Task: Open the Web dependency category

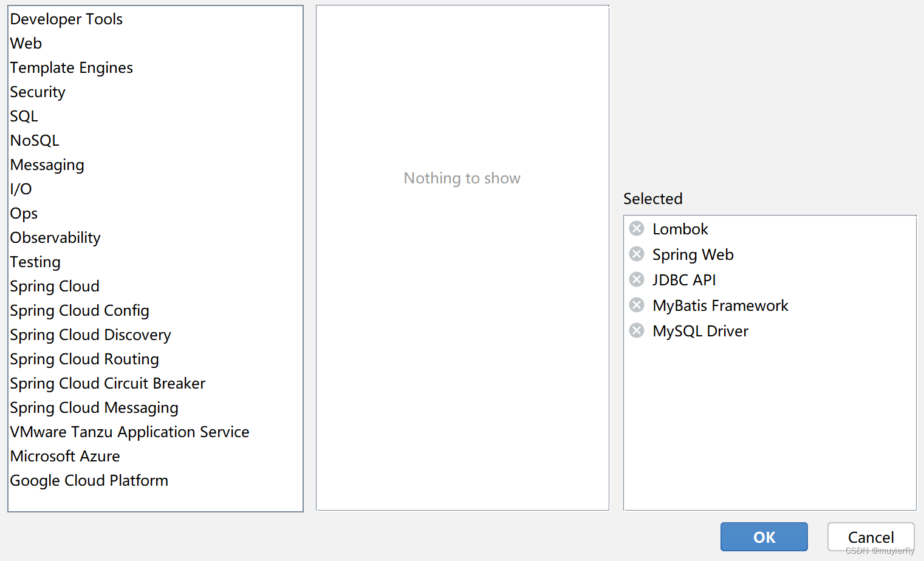Action: click(x=156, y=43)
